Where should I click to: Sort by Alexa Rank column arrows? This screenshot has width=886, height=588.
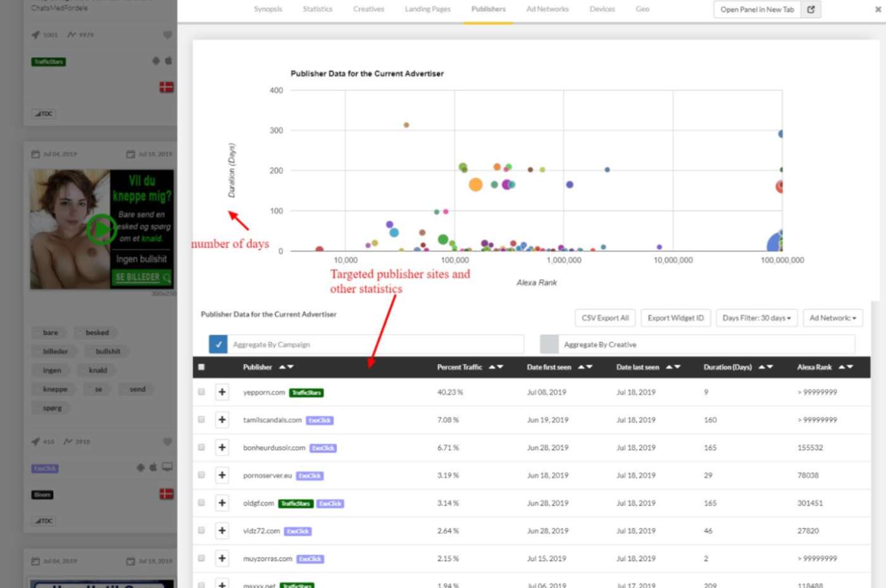(x=845, y=367)
